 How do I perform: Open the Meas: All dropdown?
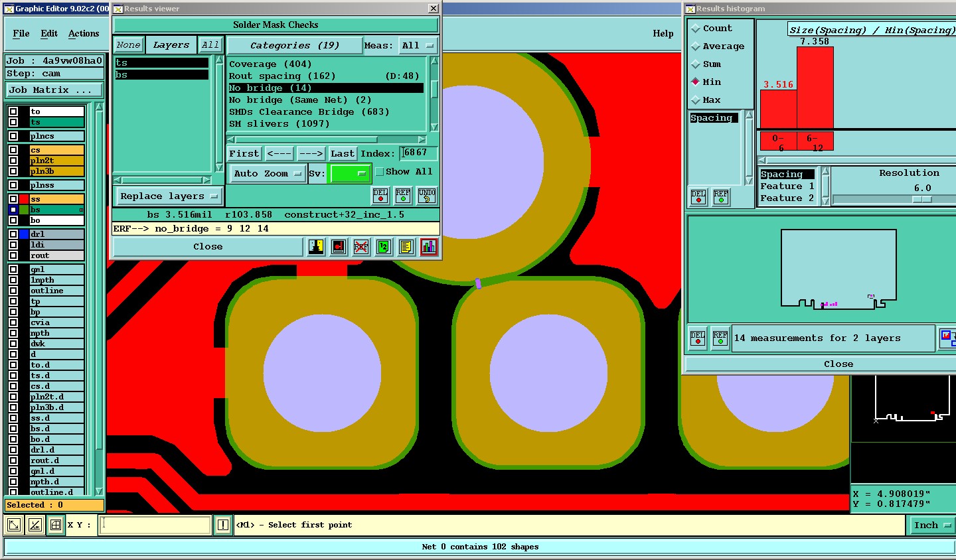click(x=418, y=46)
